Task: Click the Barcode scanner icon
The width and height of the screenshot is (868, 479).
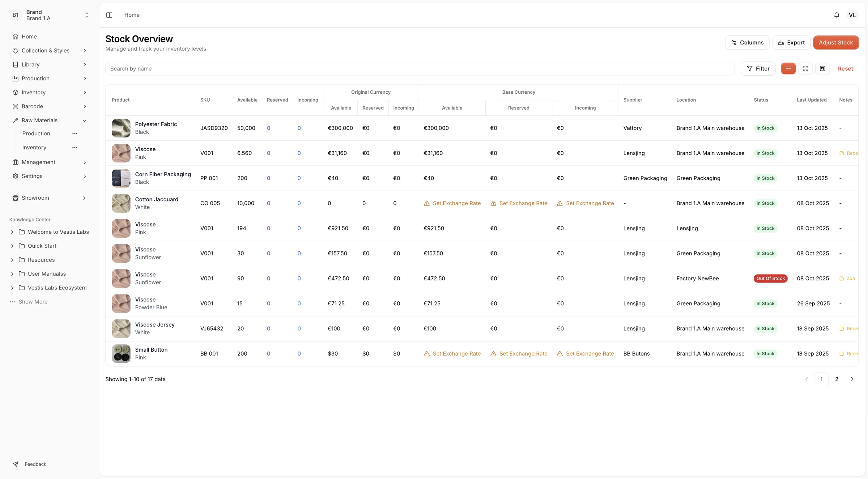Action: (x=16, y=106)
